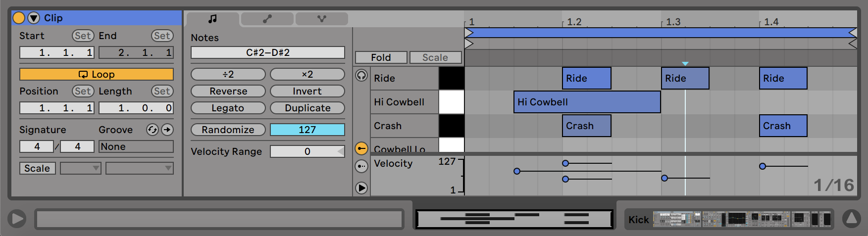Click Set button for End
The width and height of the screenshot is (868, 236).
162,36
